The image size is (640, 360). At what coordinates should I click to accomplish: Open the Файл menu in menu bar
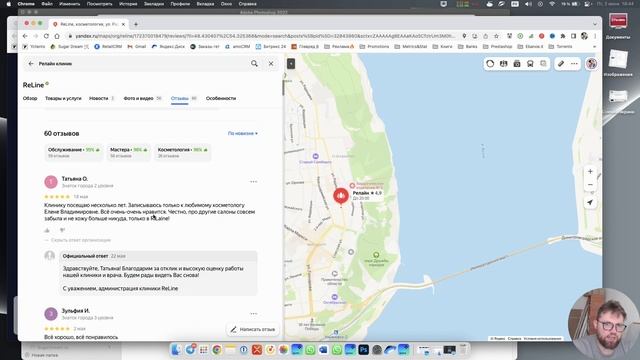47,4
